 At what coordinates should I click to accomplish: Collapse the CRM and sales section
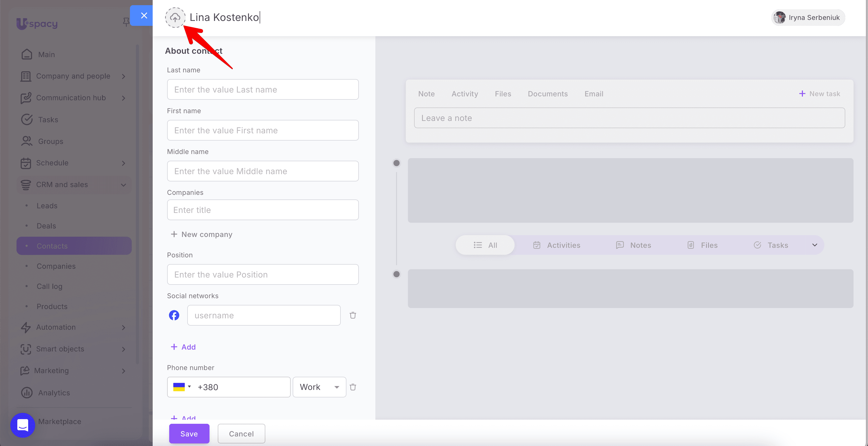(123, 185)
